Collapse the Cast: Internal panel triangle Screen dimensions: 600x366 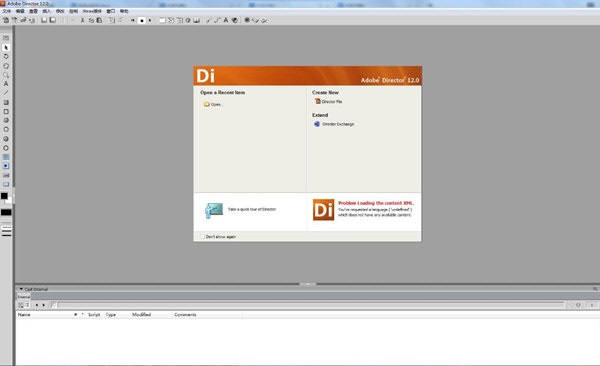[x=21, y=289]
